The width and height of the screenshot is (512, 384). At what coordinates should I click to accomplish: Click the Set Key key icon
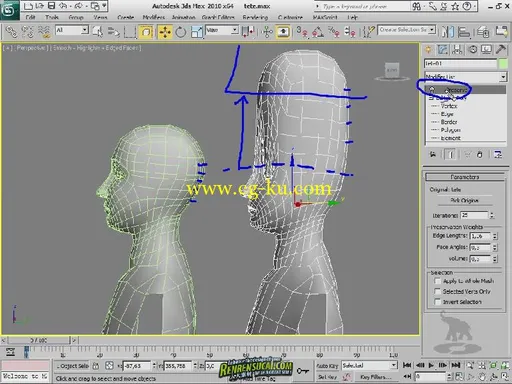point(303,370)
